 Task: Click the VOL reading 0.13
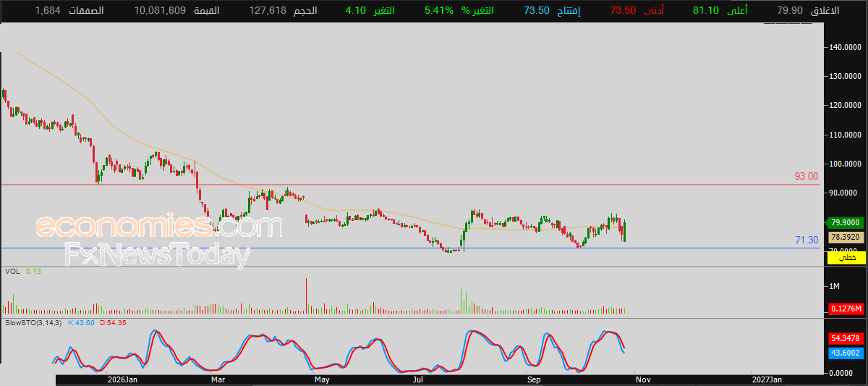33,271
